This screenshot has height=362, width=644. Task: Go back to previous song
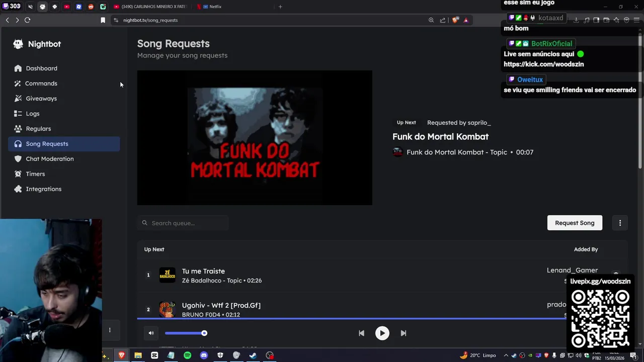click(361, 333)
